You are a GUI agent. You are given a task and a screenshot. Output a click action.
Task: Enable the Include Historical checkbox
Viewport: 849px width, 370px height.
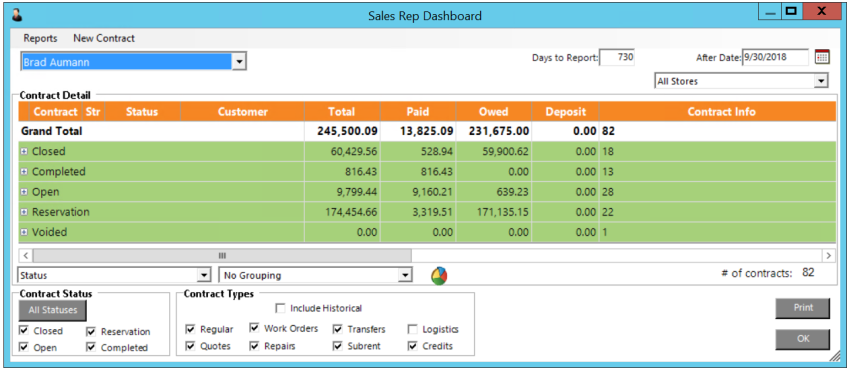(280, 308)
